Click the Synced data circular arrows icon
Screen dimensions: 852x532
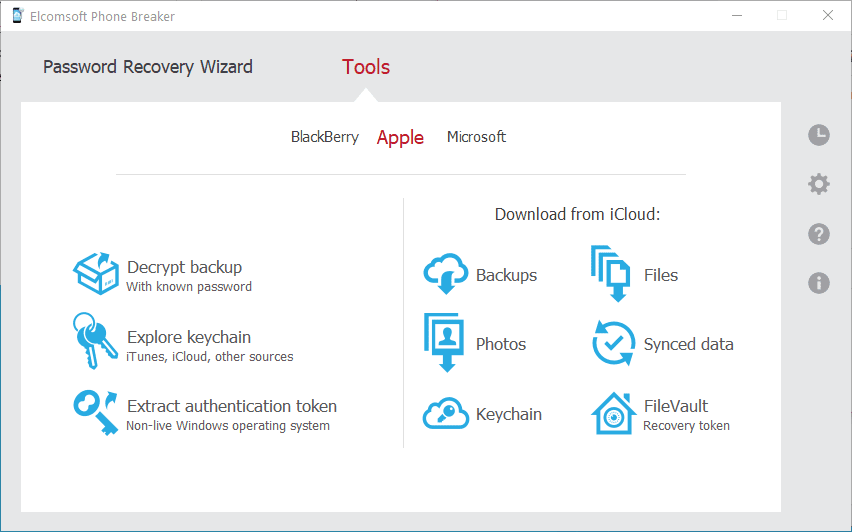pyautogui.click(x=613, y=343)
